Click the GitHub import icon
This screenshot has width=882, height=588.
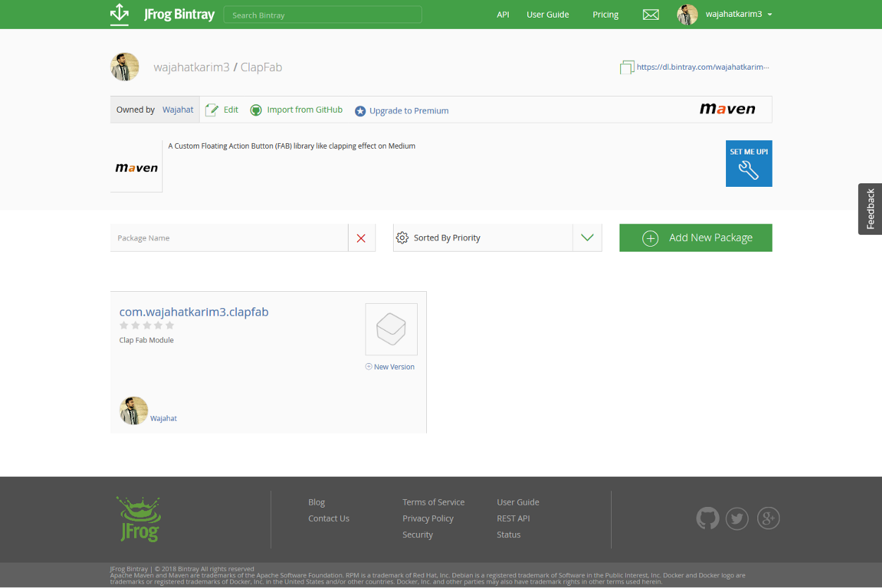click(x=256, y=110)
